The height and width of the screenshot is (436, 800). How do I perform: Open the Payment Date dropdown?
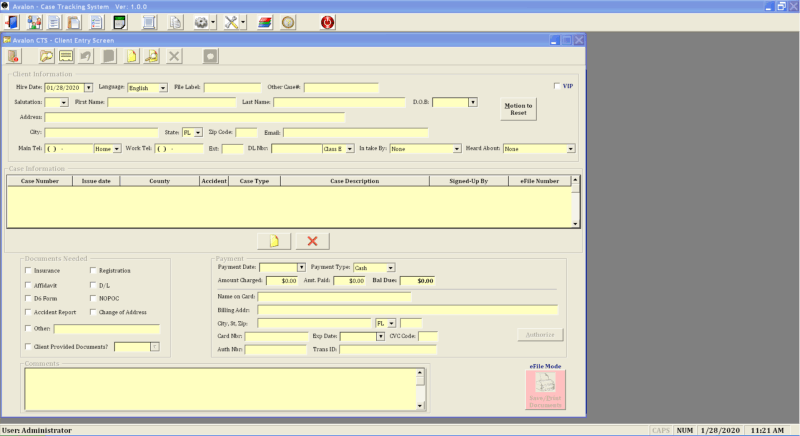coord(301,267)
